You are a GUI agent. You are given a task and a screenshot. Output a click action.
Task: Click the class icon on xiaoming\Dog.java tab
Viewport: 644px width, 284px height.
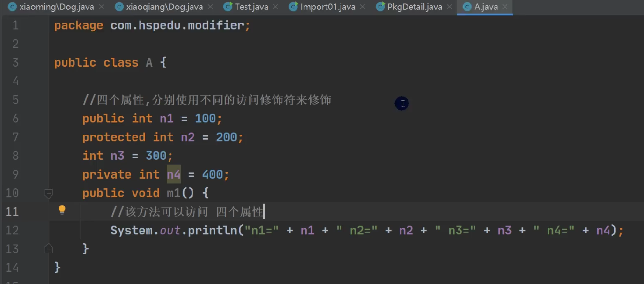click(x=12, y=7)
